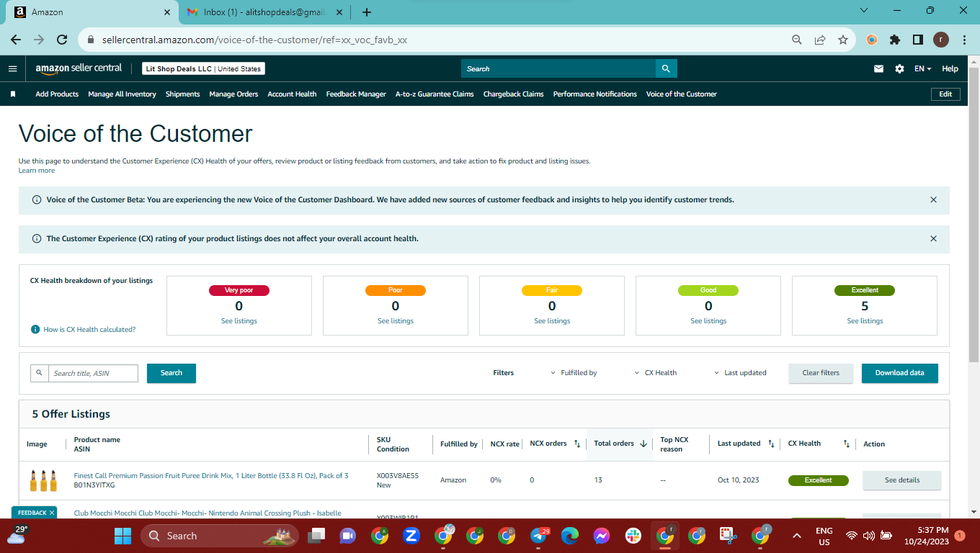
Task: Open the messages envelope icon
Action: [x=878, y=69]
